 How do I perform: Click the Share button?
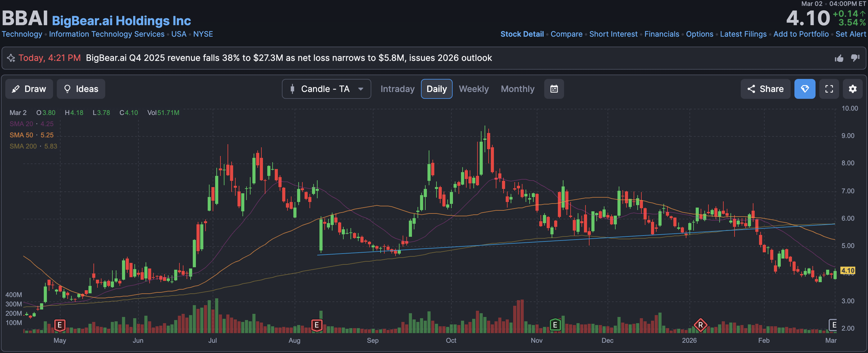point(765,89)
